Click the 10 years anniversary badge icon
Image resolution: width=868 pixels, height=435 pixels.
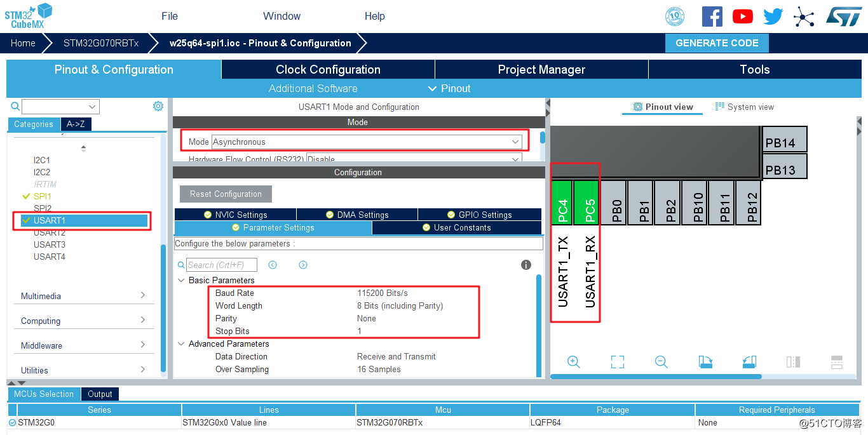[x=675, y=17]
